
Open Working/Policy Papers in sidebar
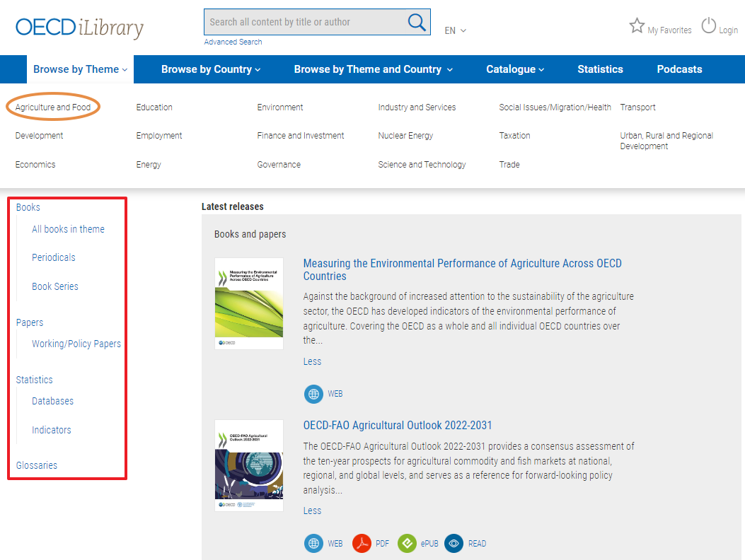76,344
